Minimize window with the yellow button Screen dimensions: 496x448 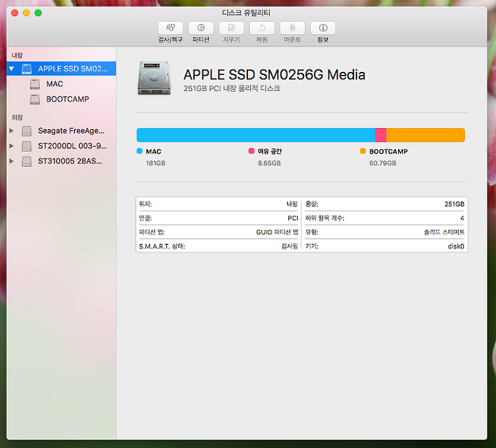pyautogui.click(x=26, y=12)
